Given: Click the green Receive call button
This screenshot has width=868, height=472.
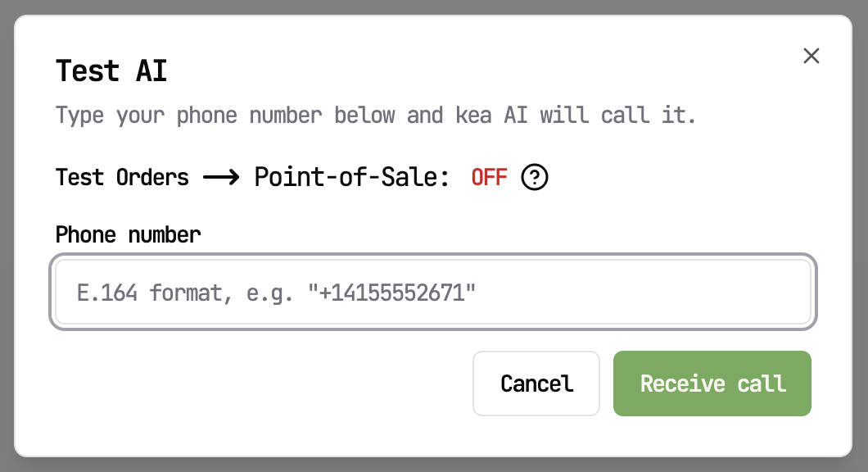Looking at the screenshot, I should [712, 383].
